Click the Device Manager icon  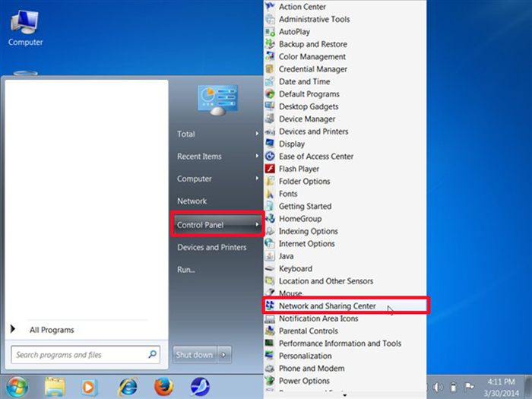click(x=270, y=119)
